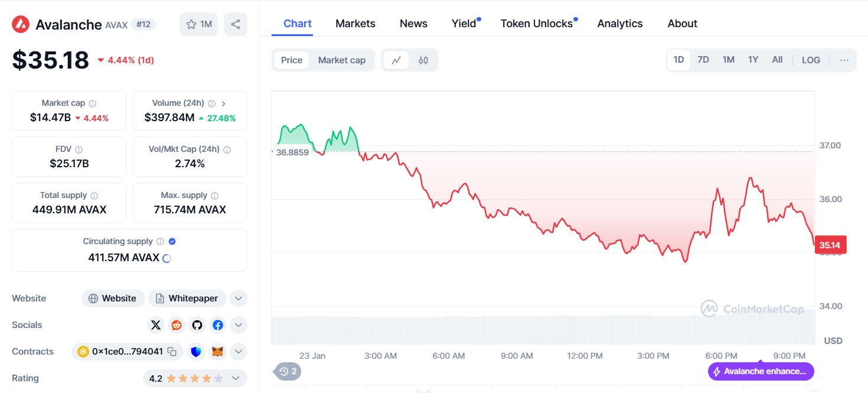The height and width of the screenshot is (393, 868).
Task: Expand the Website links chevron
Action: tap(238, 298)
